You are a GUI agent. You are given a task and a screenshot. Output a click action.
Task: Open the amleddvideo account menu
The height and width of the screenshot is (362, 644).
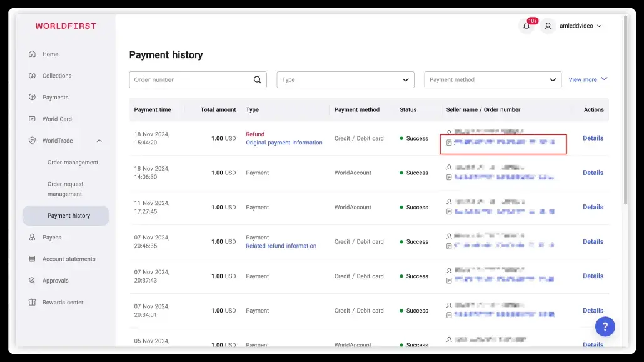coord(580,26)
